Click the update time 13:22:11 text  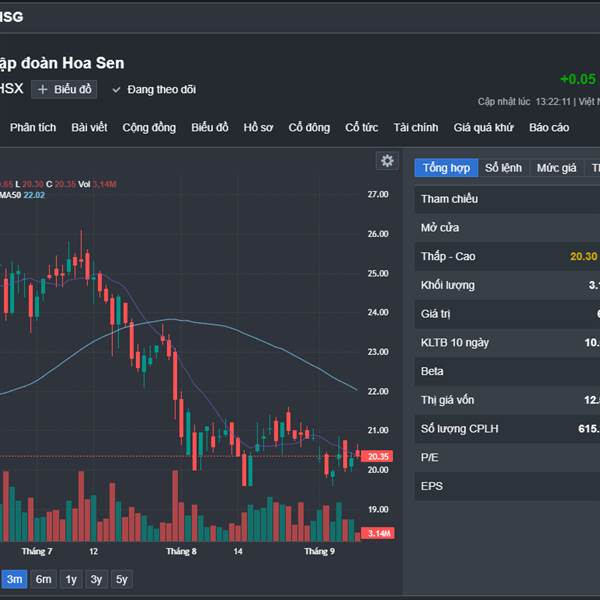click(x=553, y=102)
